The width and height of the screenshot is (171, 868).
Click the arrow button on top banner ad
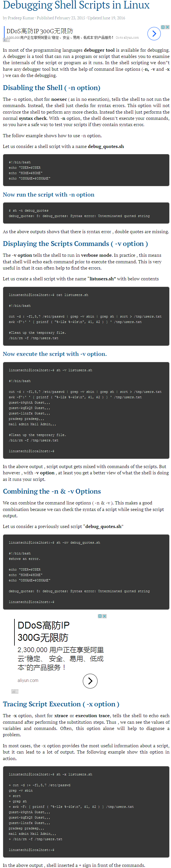click(x=154, y=33)
